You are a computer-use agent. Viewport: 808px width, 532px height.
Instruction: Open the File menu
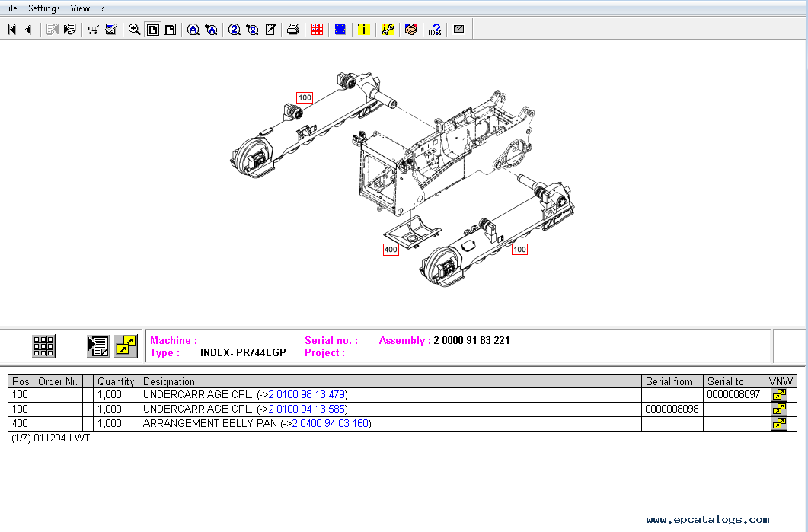click(x=11, y=8)
